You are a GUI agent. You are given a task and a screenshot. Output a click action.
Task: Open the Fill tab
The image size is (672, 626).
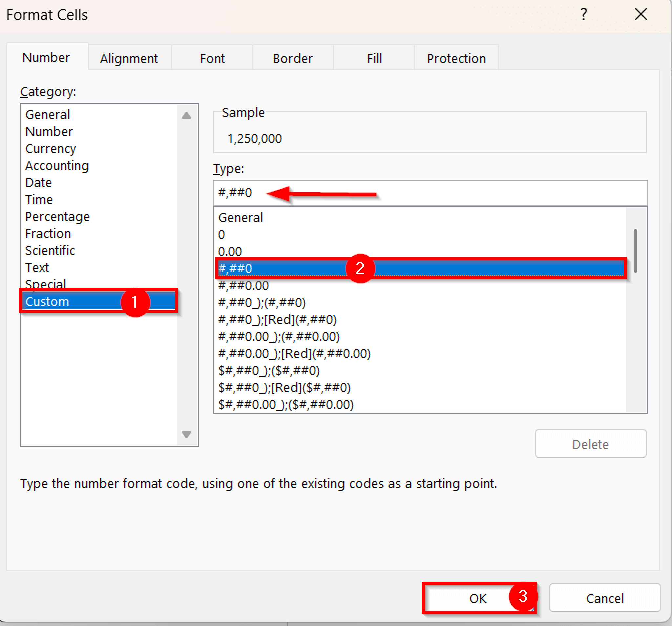(374, 58)
